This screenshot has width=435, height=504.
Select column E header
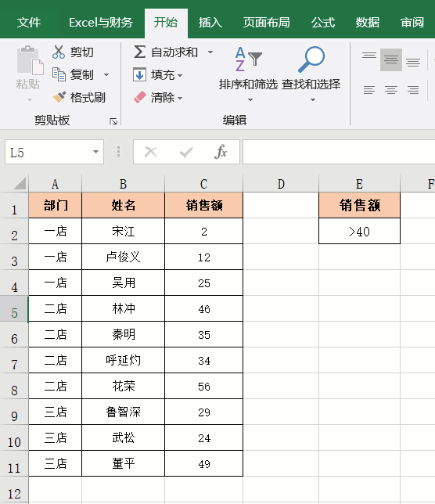click(x=359, y=184)
